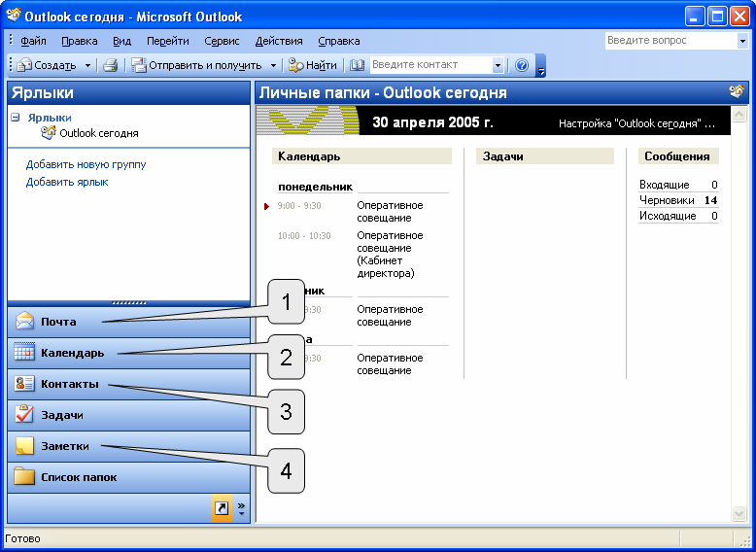
Task: Click the Outlook Today icon in folder banner
Action: pos(738,91)
